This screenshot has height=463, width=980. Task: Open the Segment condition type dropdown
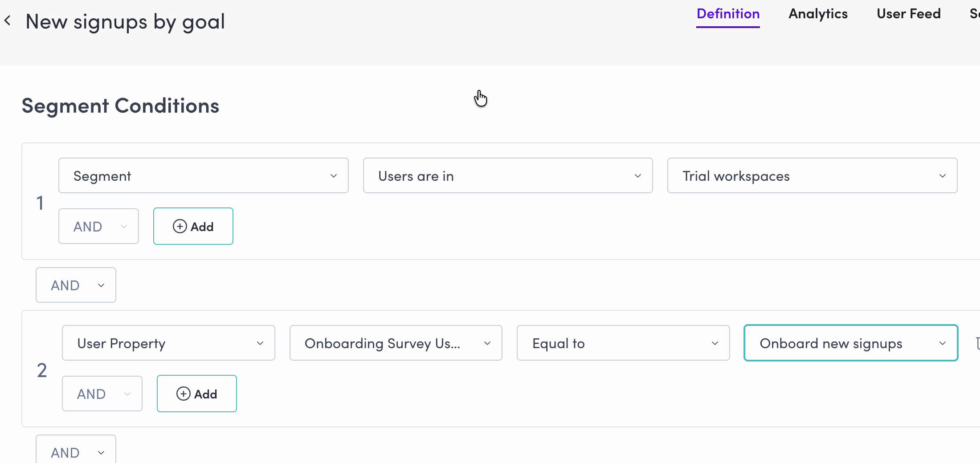click(x=204, y=175)
